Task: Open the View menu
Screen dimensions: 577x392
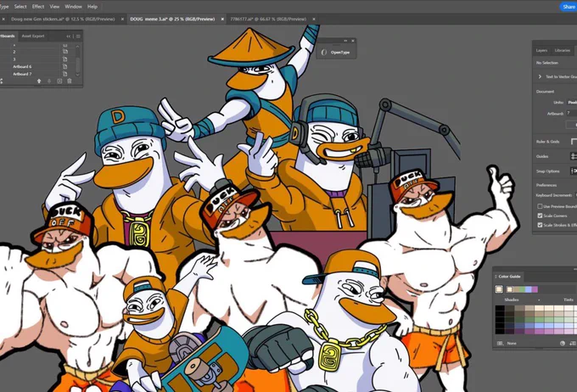Action: pyautogui.click(x=54, y=7)
